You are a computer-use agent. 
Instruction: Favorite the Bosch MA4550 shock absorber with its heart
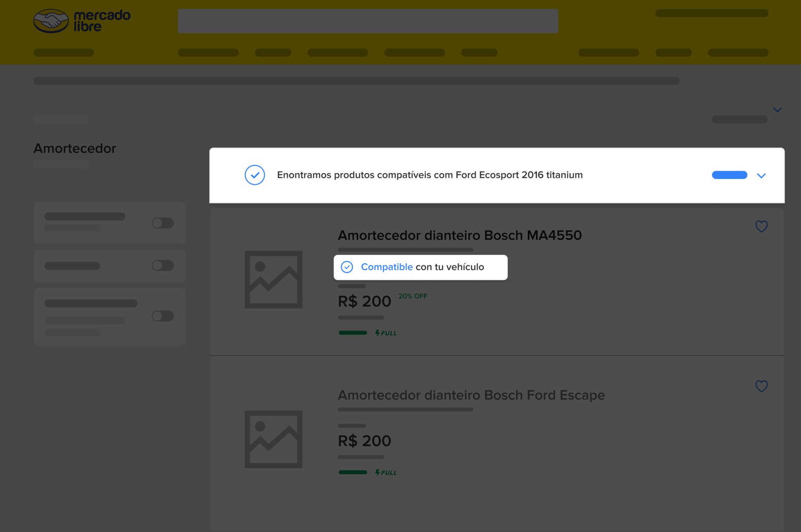coord(761,227)
